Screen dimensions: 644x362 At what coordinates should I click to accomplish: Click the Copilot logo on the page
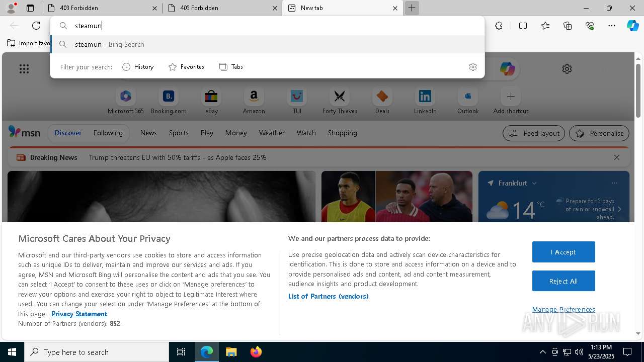[x=507, y=69]
